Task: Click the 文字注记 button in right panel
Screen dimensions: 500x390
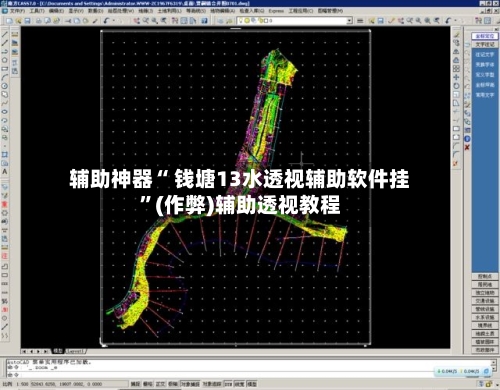Action: click(x=485, y=44)
